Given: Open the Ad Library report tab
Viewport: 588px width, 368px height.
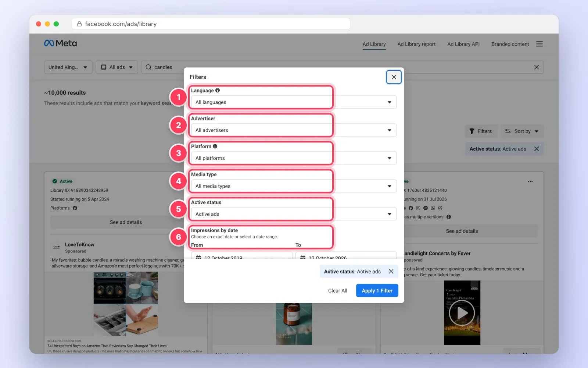Looking at the screenshot, I should click(x=416, y=44).
